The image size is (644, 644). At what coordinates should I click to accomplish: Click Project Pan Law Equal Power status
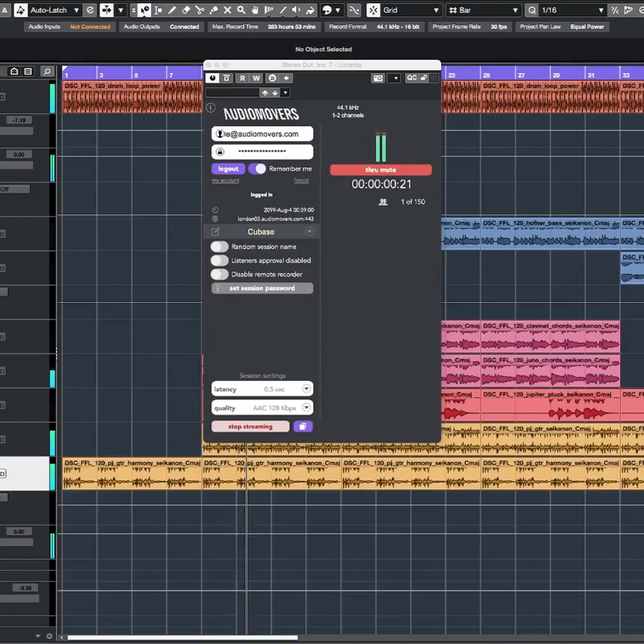(x=562, y=27)
